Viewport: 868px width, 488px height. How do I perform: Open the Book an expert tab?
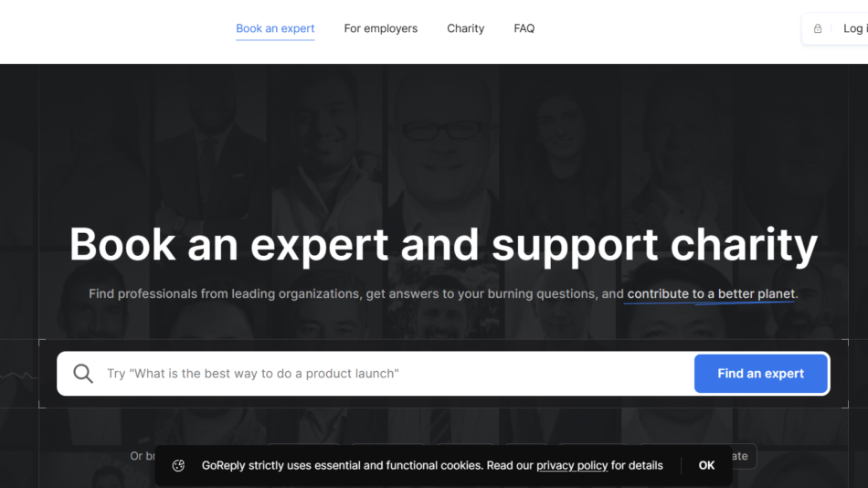pyautogui.click(x=275, y=28)
